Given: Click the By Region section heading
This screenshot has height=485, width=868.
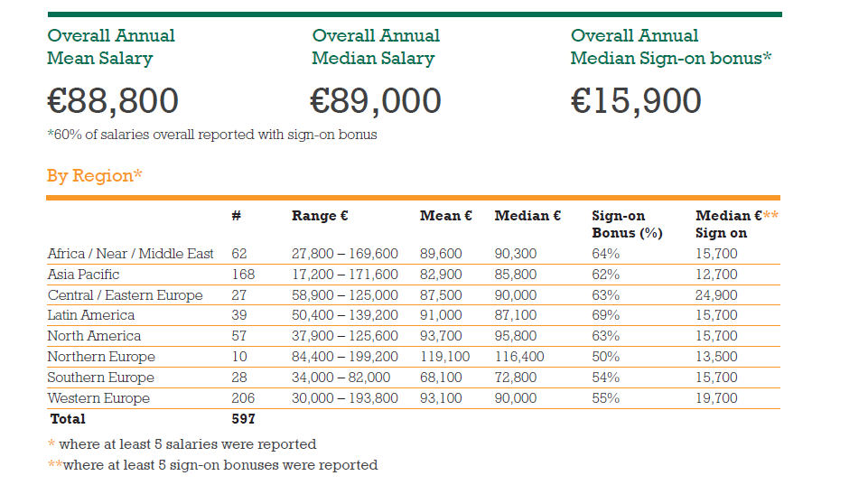Looking at the screenshot, I should click(x=95, y=175).
